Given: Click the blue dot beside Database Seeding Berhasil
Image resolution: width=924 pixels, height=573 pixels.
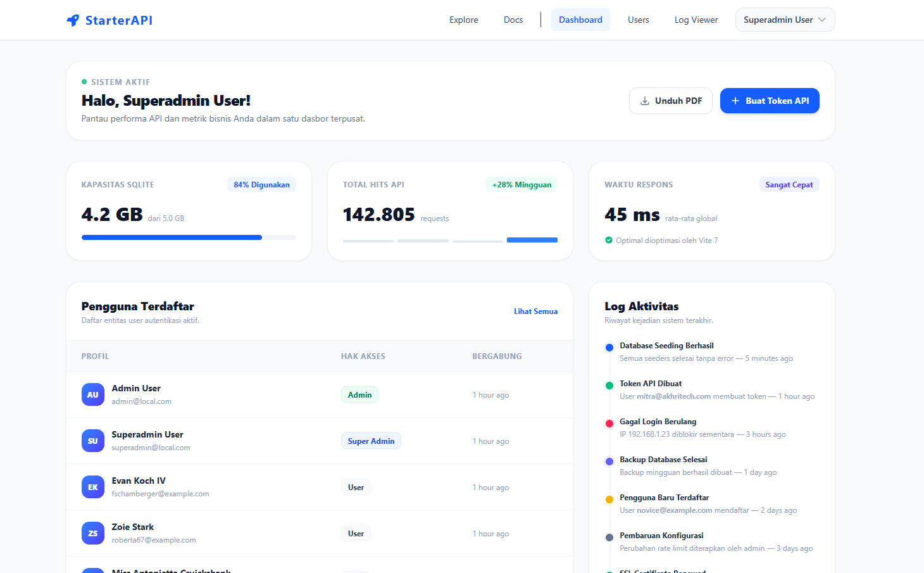Looking at the screenshot, I should tap(609, 348).
